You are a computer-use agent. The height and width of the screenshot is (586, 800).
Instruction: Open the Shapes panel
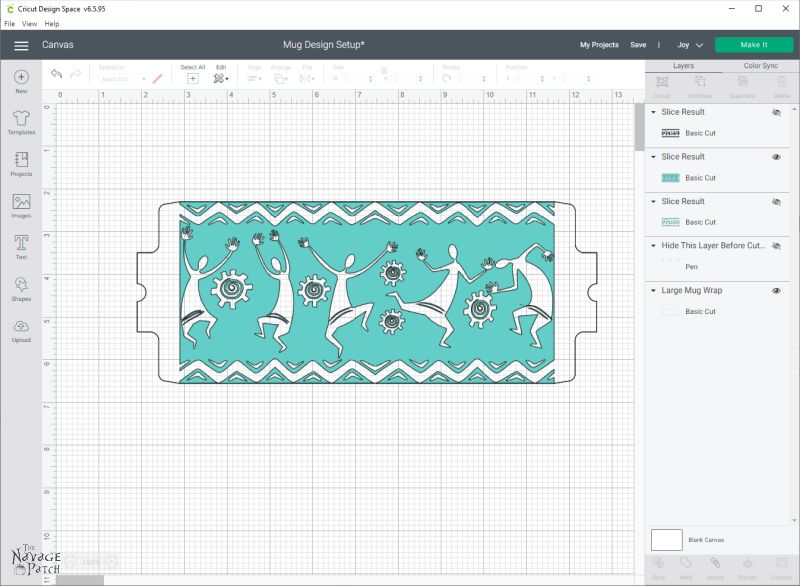tap(21, 289)
